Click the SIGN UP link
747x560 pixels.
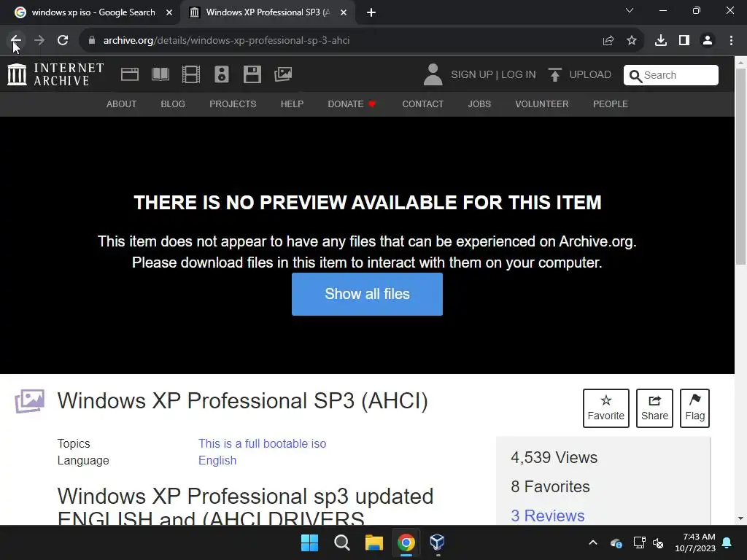point(472,75)
